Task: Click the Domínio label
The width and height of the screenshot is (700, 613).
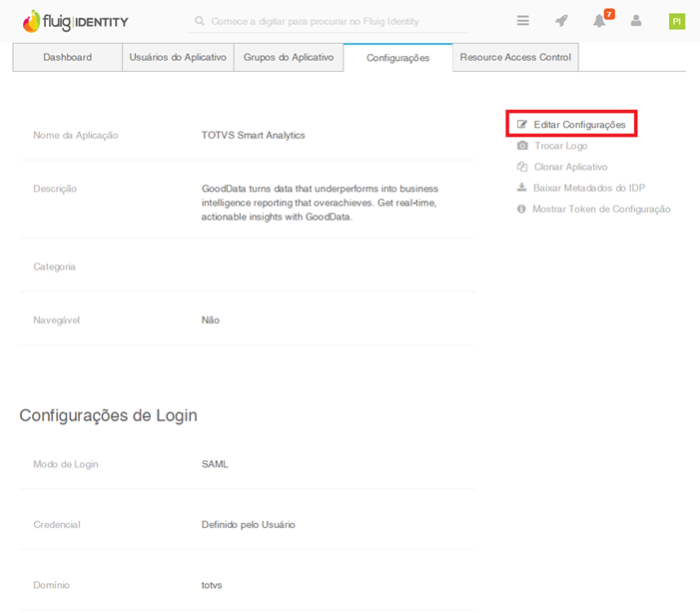Action: (x=51, y=585)
